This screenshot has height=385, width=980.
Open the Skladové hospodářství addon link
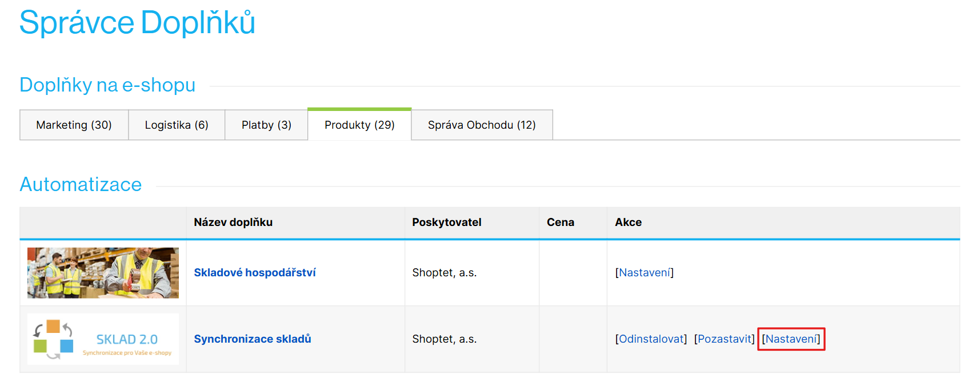[x=255, y=273]
